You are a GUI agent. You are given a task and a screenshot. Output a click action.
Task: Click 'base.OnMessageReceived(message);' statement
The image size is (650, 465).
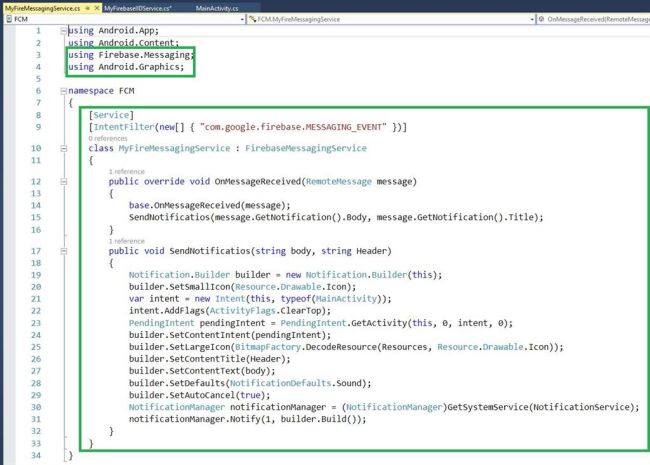click(209, 206)
